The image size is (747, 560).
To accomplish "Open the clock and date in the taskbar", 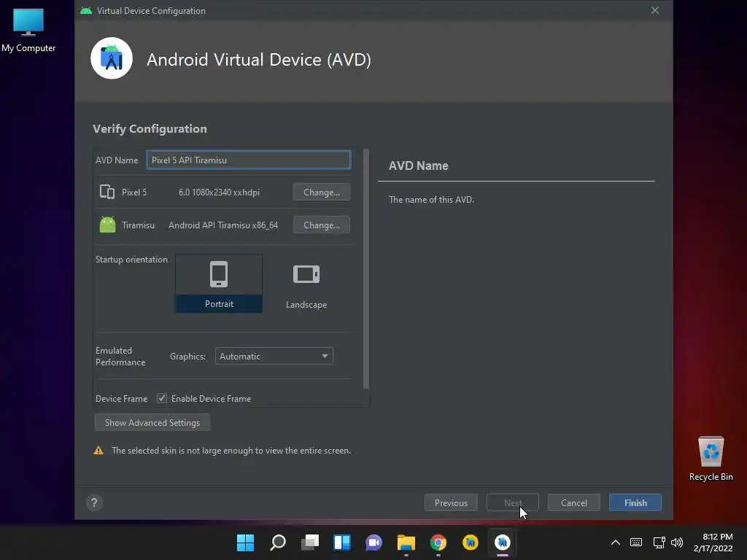I will click(713, 542).
